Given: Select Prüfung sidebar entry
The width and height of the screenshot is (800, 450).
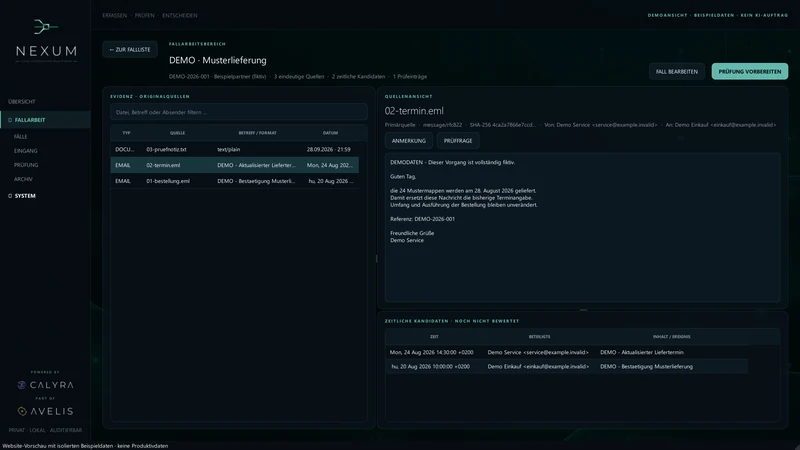Looking at the screenshot, I should coord(26,165).
